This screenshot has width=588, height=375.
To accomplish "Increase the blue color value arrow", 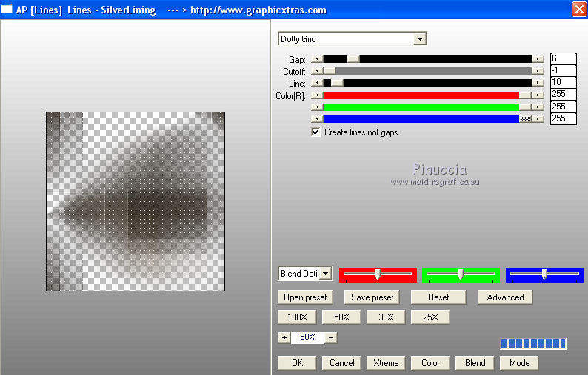I will (538, 119).
